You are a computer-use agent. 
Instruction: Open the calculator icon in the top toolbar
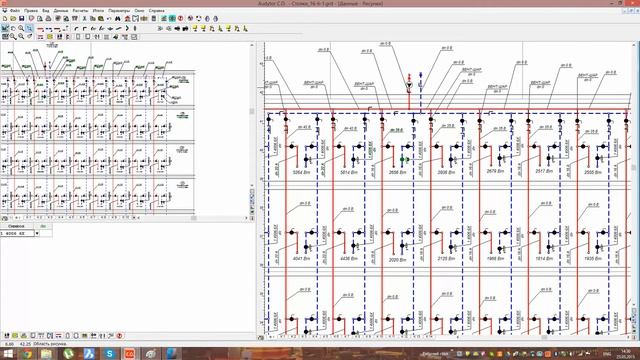154,18
